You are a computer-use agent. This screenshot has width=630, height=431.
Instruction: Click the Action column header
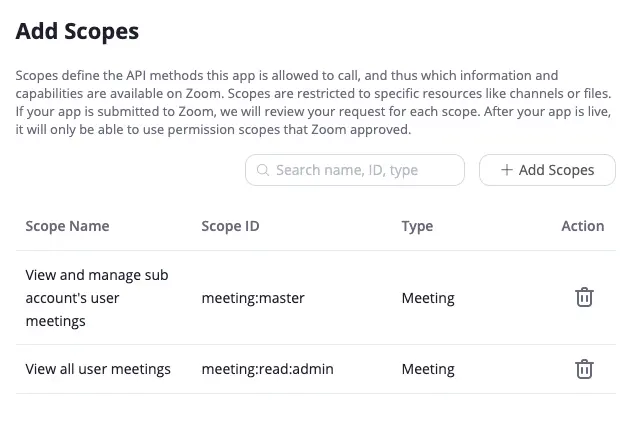583,226
